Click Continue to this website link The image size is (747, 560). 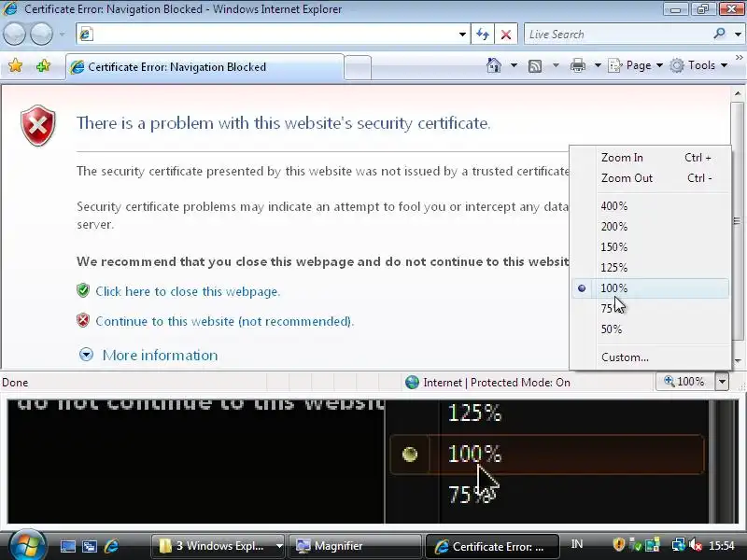coord(225,321)
